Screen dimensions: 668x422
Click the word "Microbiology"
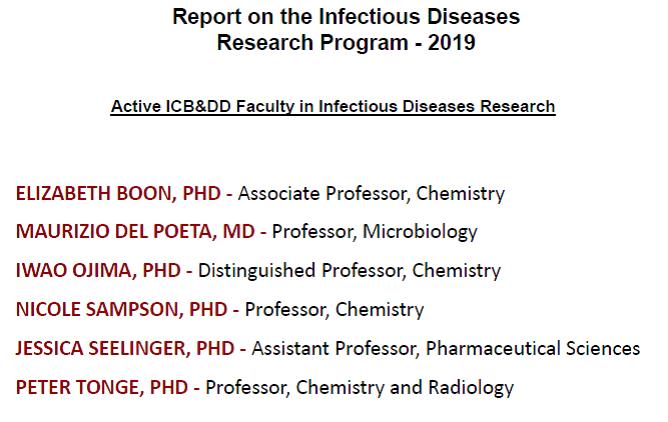[x=420, y=232]
